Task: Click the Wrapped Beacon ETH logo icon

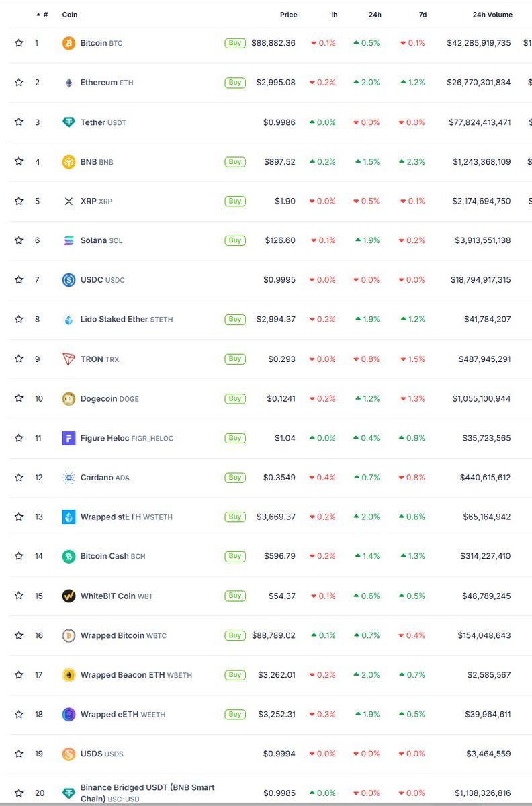Action: (69, 675)
